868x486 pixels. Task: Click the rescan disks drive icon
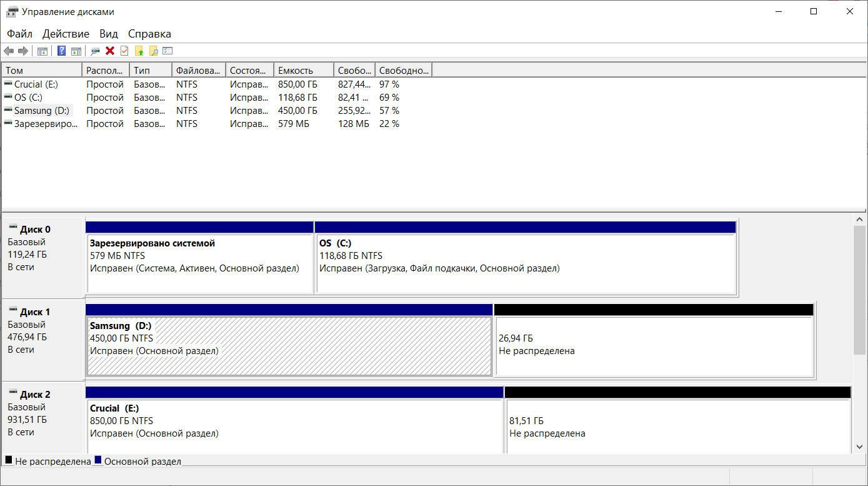click(96, 51)
